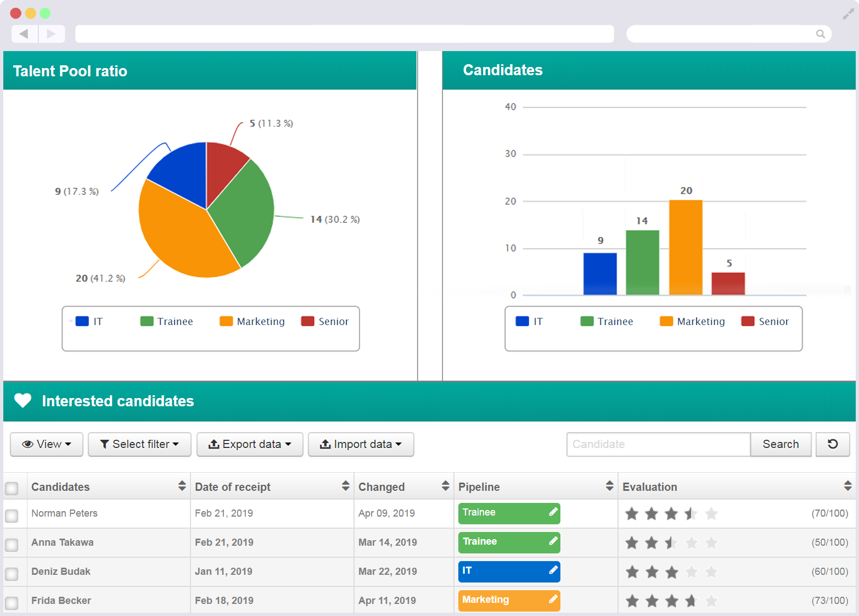Click the heart icon beside Interested candidates
The image size is (859, 616).
pos(23,401)
